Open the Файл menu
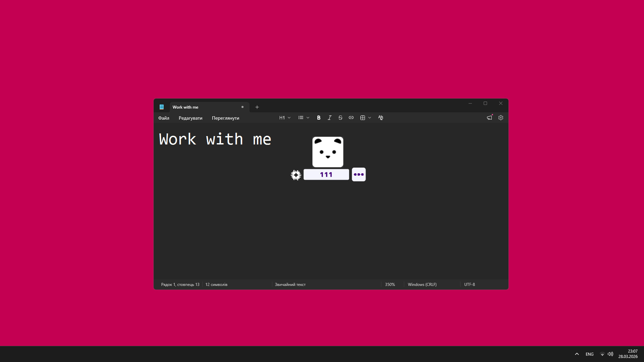Screen dimensions: 644x362 coord(163,118)
